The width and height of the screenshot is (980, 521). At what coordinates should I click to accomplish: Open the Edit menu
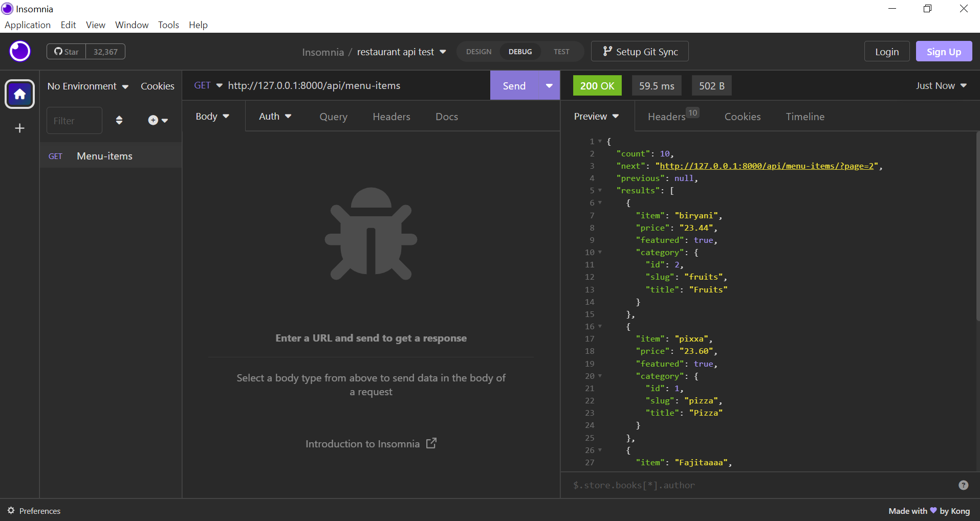68,25
